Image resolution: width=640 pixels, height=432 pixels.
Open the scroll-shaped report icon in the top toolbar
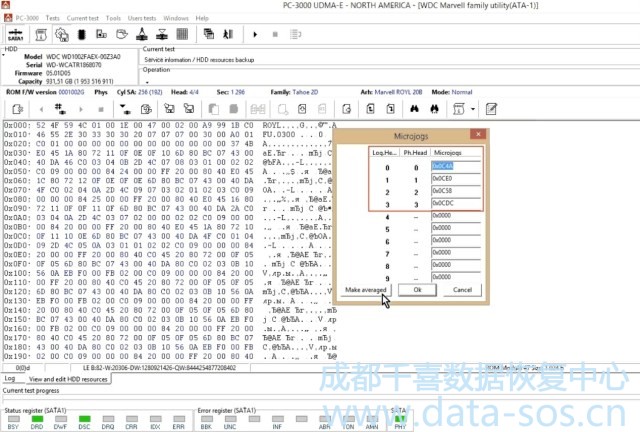point(41,35)
